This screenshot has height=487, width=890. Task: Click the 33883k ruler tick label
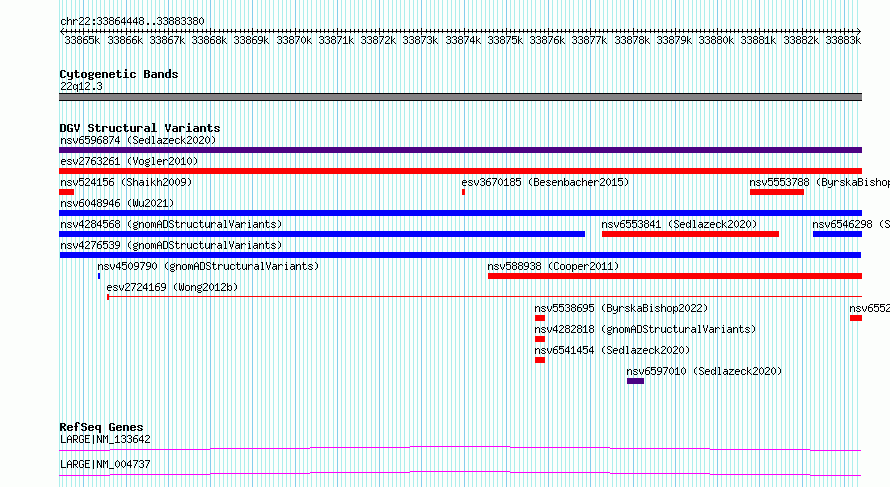843,40
